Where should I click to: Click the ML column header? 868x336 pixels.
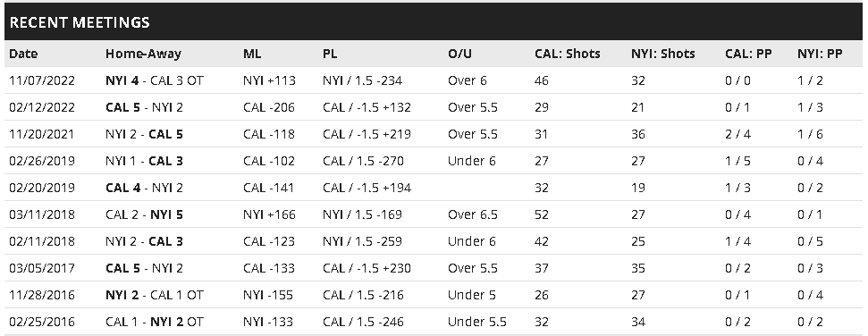point(252,54)
